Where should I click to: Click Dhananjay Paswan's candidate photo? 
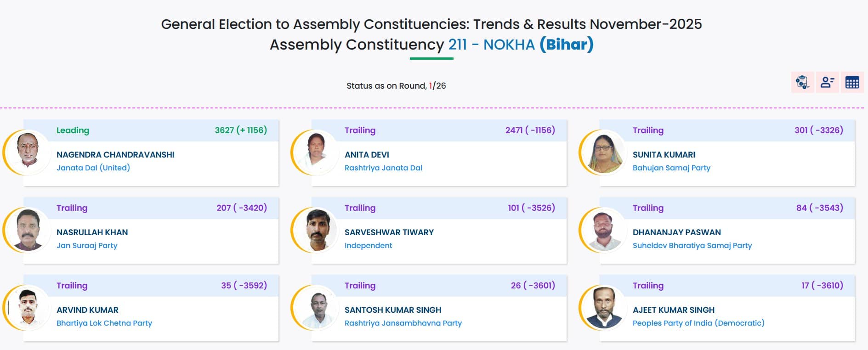pyautogui.click(x=604, y=230)
